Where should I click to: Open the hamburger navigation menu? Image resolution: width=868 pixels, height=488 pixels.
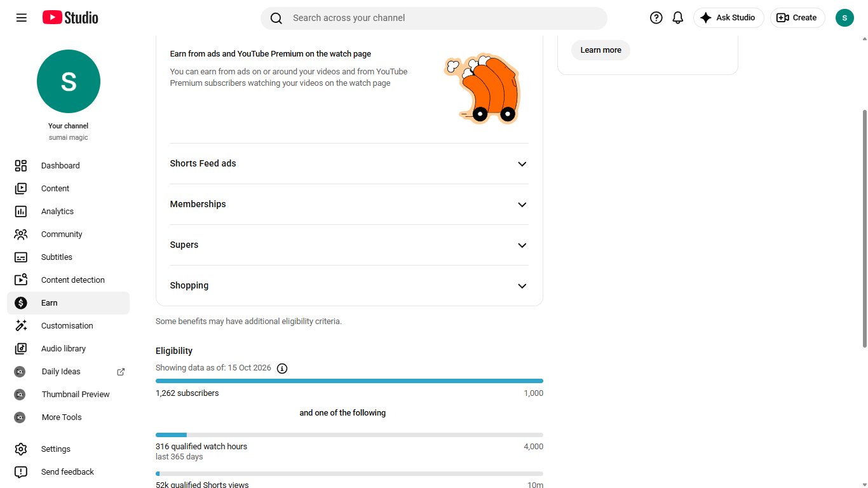pyautogui.click(x=22, y=18)
